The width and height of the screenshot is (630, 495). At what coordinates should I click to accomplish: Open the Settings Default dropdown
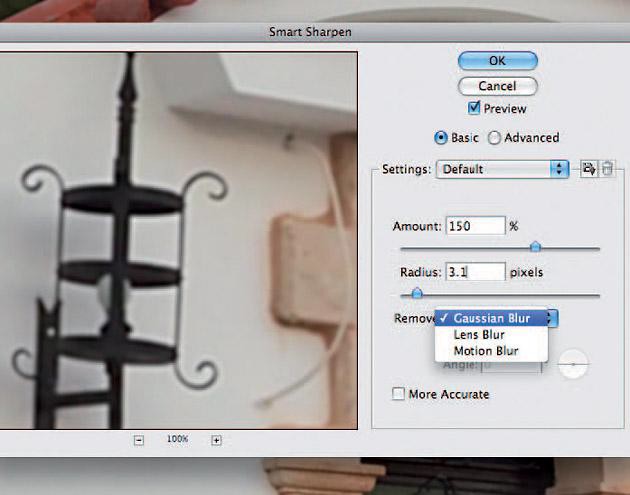pos(503,169)
